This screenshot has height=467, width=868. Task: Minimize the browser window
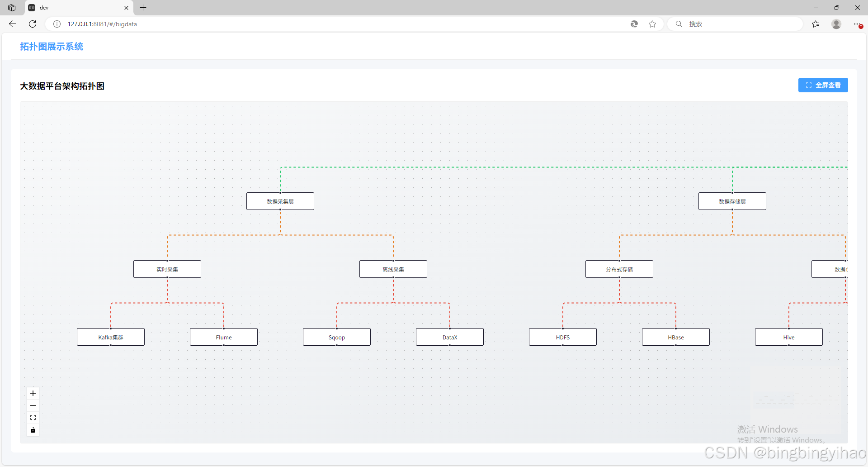pos(816,8)
